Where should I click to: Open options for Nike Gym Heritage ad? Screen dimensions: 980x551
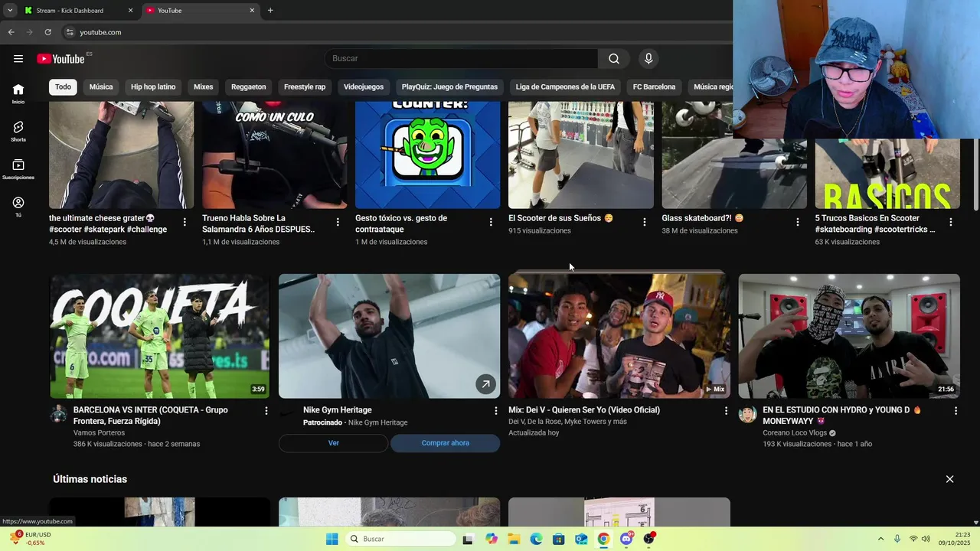tap(496, 411)
